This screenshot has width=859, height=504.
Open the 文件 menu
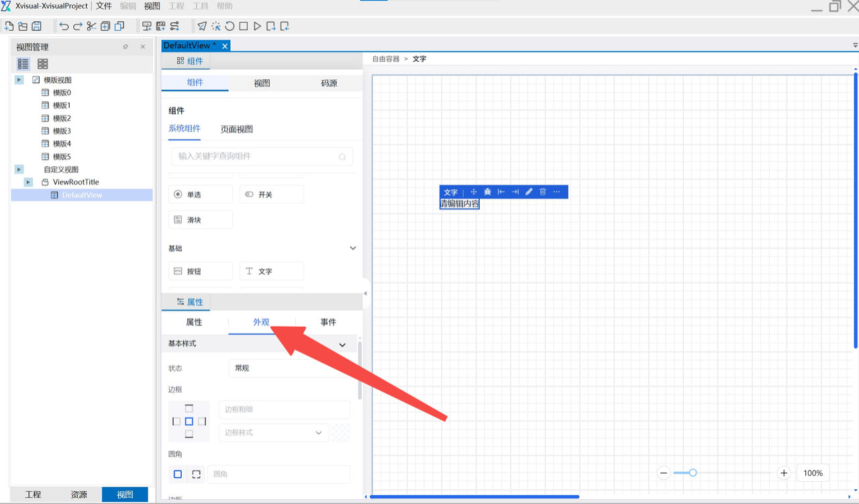pos(104,6)
